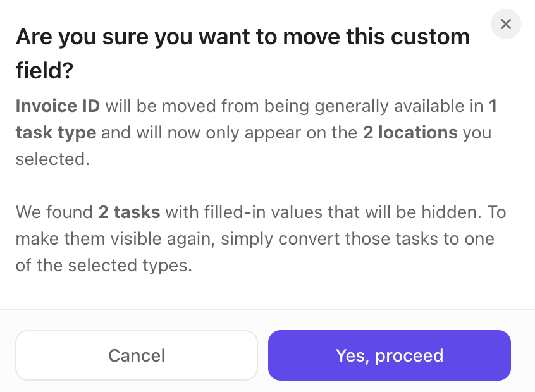The width and height of the screenshot is (535, 392).
Task: Click the divider line above the buttons
Action: [x=267, y=310]
